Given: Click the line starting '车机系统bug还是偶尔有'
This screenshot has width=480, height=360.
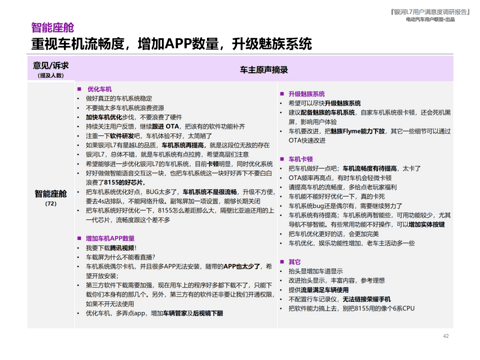Looking at the screenshot, I should 346,206.
